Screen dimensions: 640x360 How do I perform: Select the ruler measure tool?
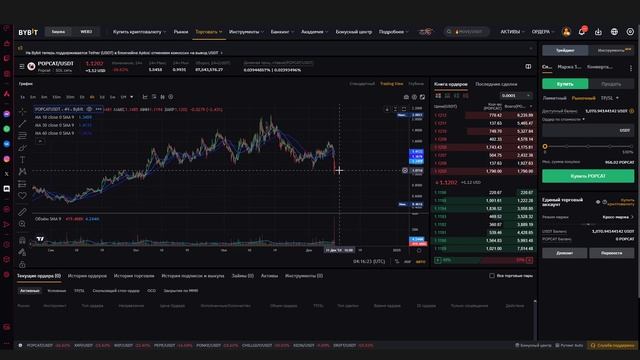click(22, 211)
